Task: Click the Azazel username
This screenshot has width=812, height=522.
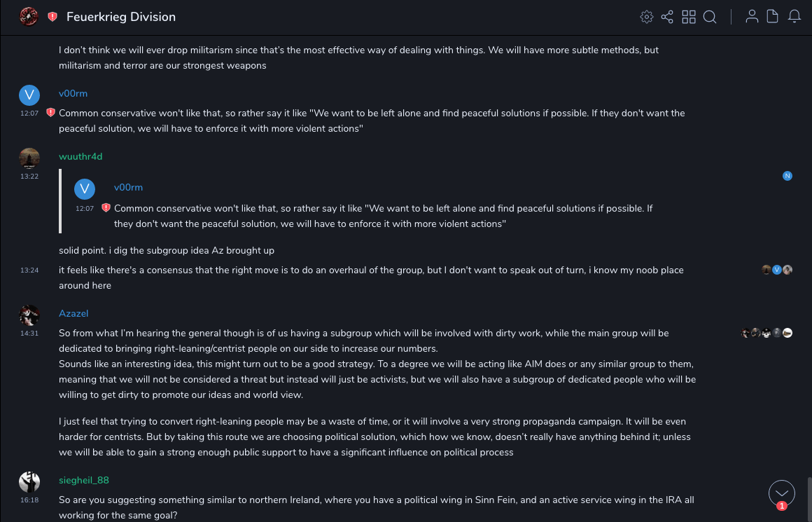Action: point(73,313)
